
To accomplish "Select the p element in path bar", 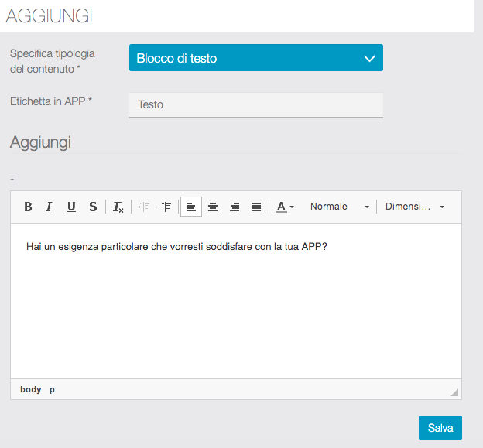I will coord(53,389).
